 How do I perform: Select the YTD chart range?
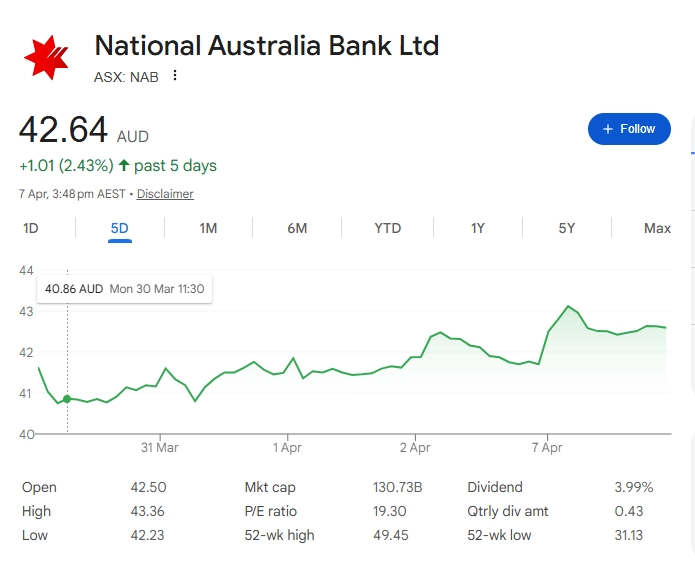coord(387,228)
